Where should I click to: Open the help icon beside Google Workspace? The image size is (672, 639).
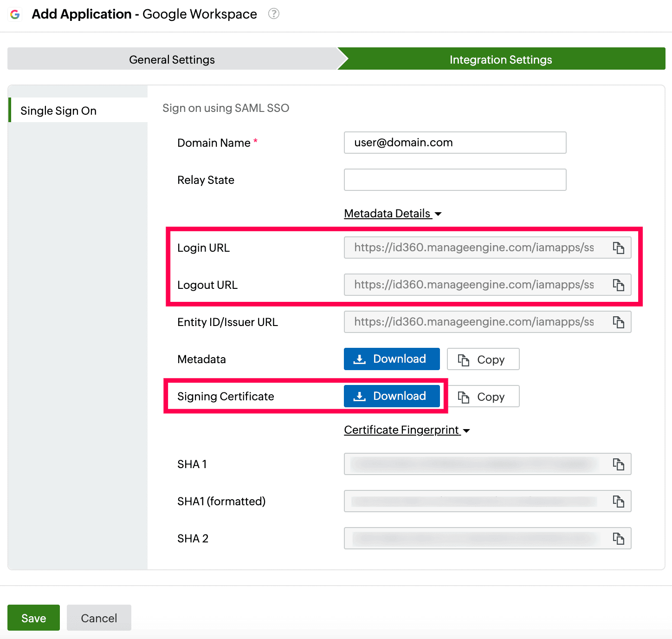click(274, 14)
